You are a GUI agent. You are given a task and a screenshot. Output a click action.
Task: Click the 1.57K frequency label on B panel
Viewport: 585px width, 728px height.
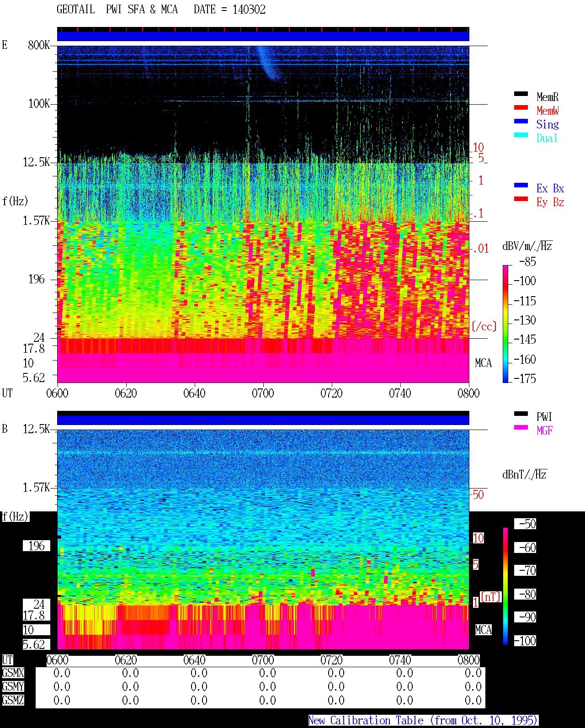36,487
